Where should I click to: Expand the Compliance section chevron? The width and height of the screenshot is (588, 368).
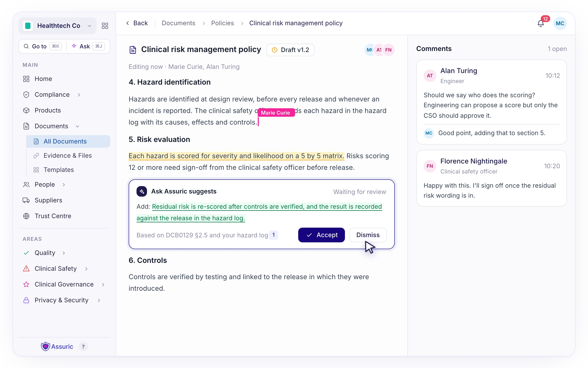(x=79, y=95)
